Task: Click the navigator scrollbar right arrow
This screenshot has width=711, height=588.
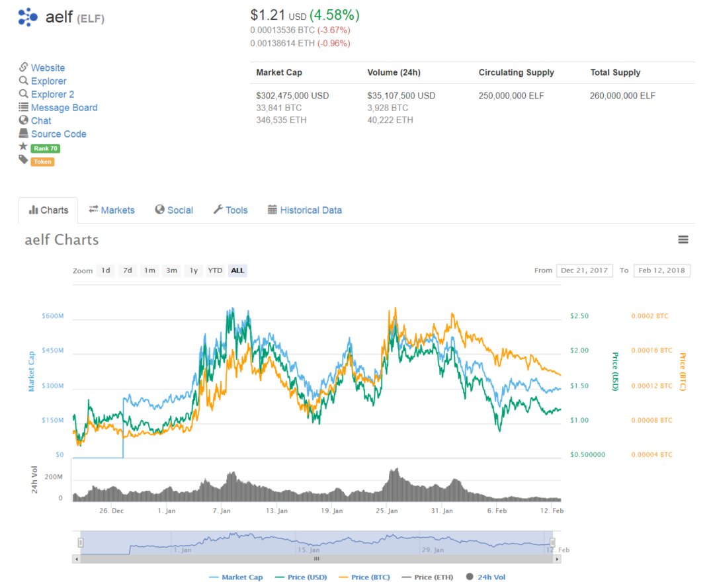Action: 557,559
